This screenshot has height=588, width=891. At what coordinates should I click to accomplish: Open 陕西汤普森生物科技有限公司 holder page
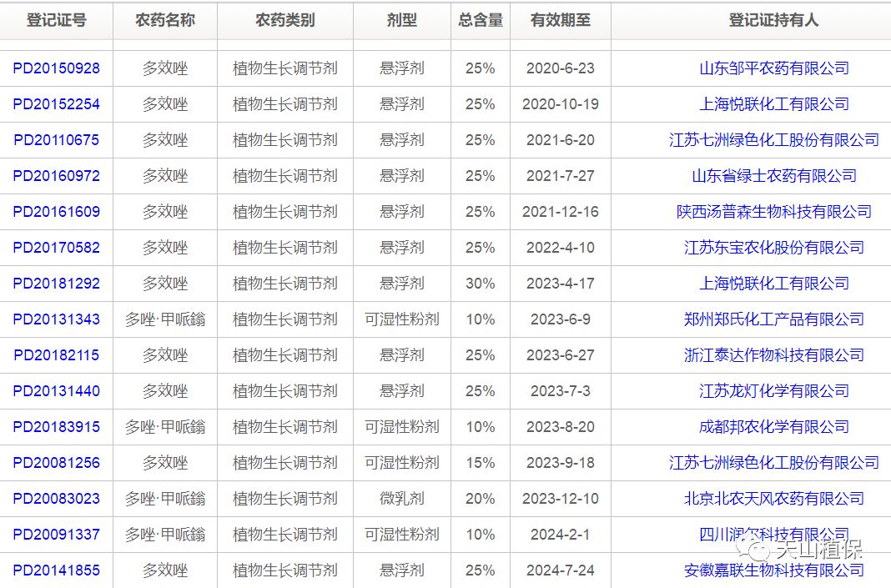[773, 212]
